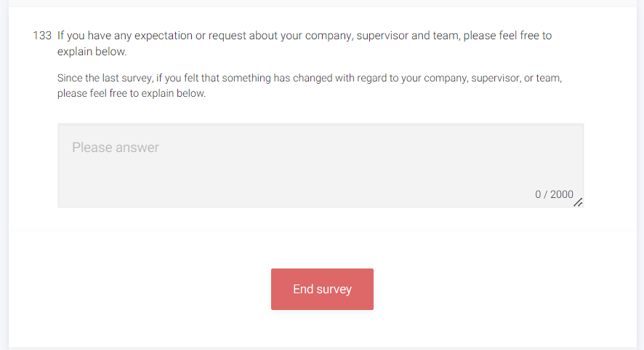Image resolution: width=644 pixels, height=350 pixels.
Task: Click "supervisor" in the smaller helper text
Action: point(476,78)
